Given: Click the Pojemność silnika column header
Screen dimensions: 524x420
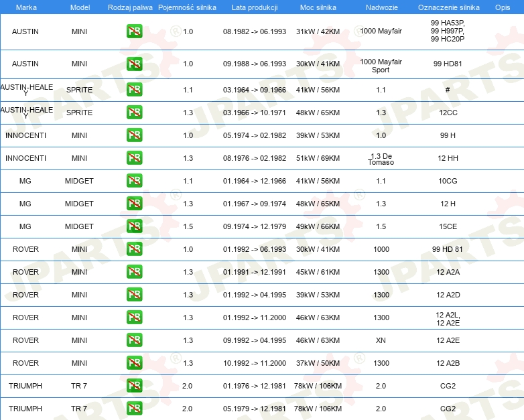Looking at the screenshot, I should (187, 7).
